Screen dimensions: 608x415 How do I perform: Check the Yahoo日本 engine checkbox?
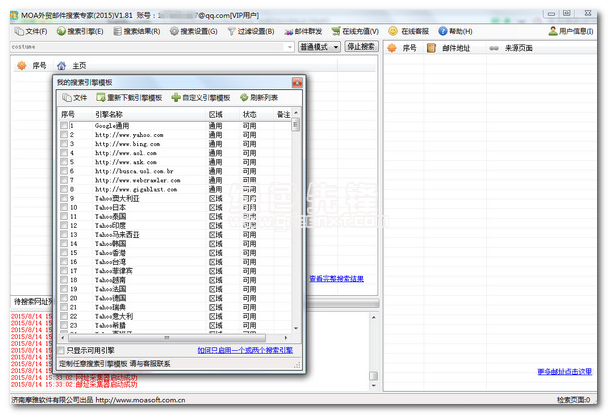coord(64,207)
